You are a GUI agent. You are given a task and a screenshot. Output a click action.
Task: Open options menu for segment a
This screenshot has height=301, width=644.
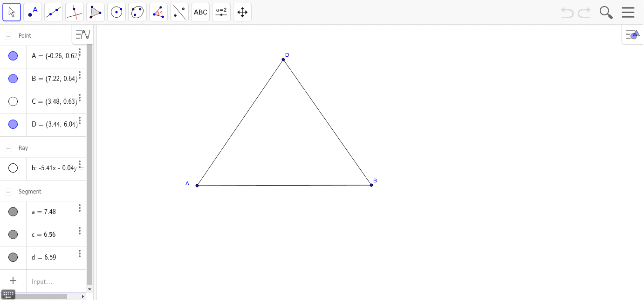click(80, 207)
